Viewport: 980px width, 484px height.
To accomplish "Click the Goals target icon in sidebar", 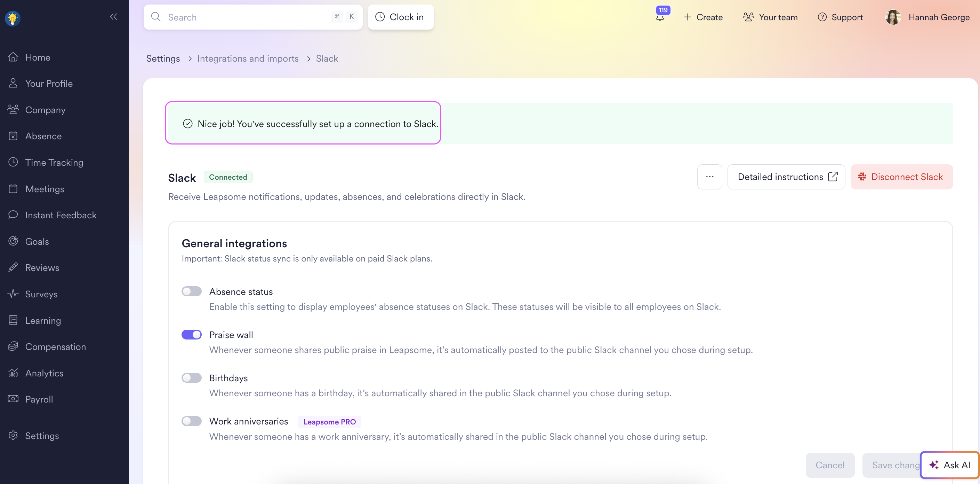I will 13,241.
